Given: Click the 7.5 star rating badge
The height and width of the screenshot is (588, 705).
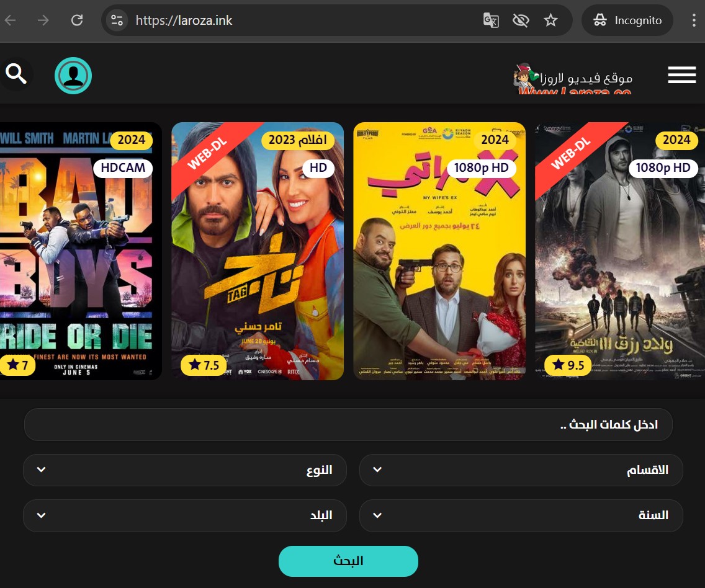Looking at the screenshot, I should coord(204,365).
